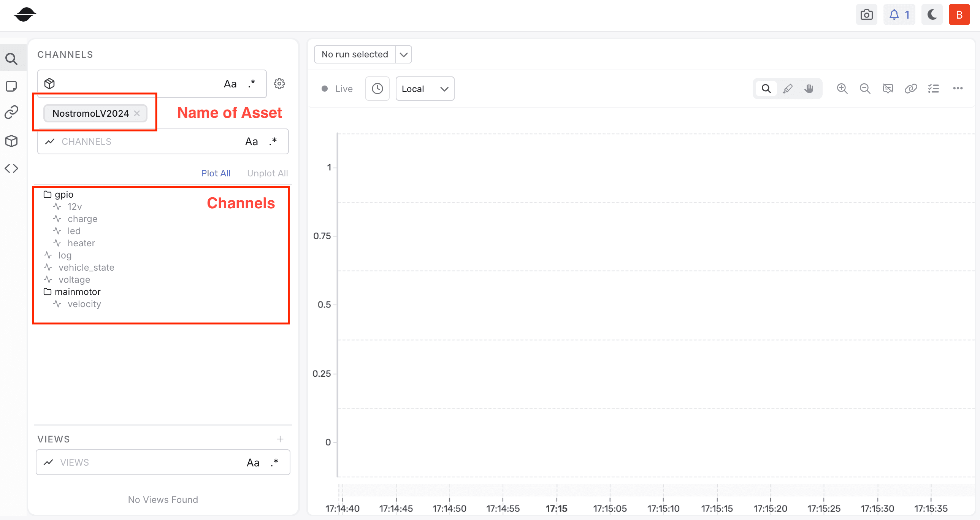The height and width of the screenshot is (520, 980).
Task: Collapse the gpio folder
Action: [x=59, y=194]
